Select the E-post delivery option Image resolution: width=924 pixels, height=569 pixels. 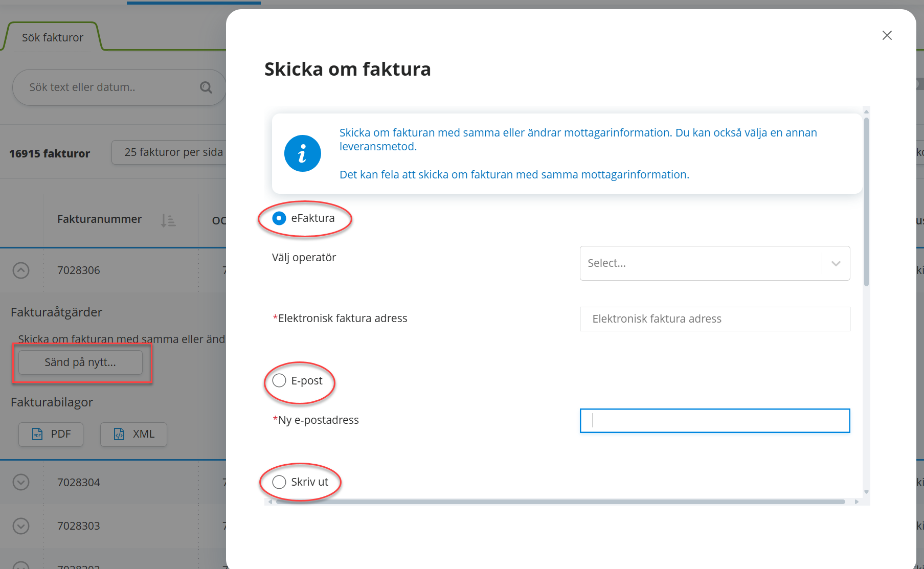pyautogui.click(x=279, y=380)
